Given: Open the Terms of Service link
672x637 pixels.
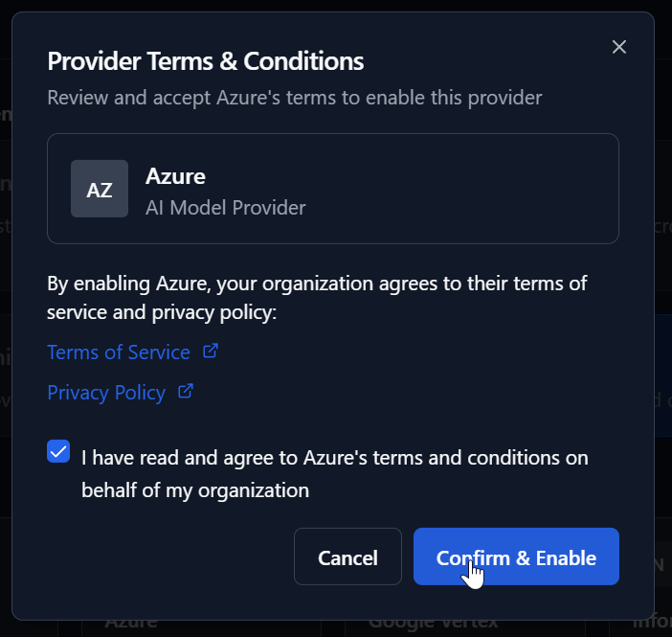Looking at the screenshot, I should (119, 353).
